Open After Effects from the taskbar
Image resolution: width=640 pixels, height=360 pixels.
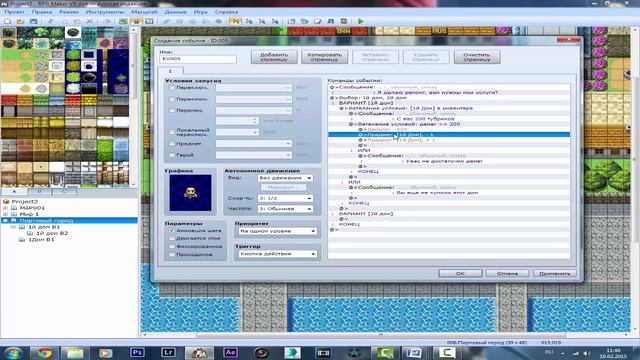click(x=230, y=353)
